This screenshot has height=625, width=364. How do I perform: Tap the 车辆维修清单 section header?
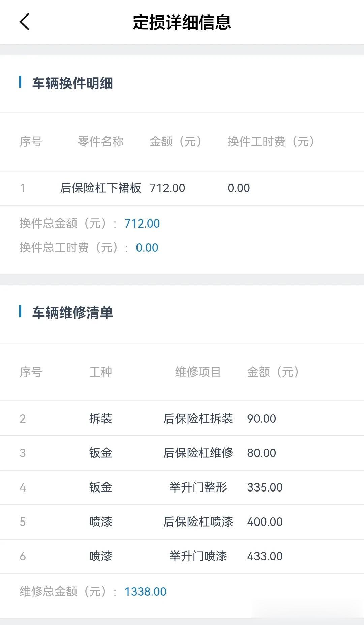(x=72, y=312)
